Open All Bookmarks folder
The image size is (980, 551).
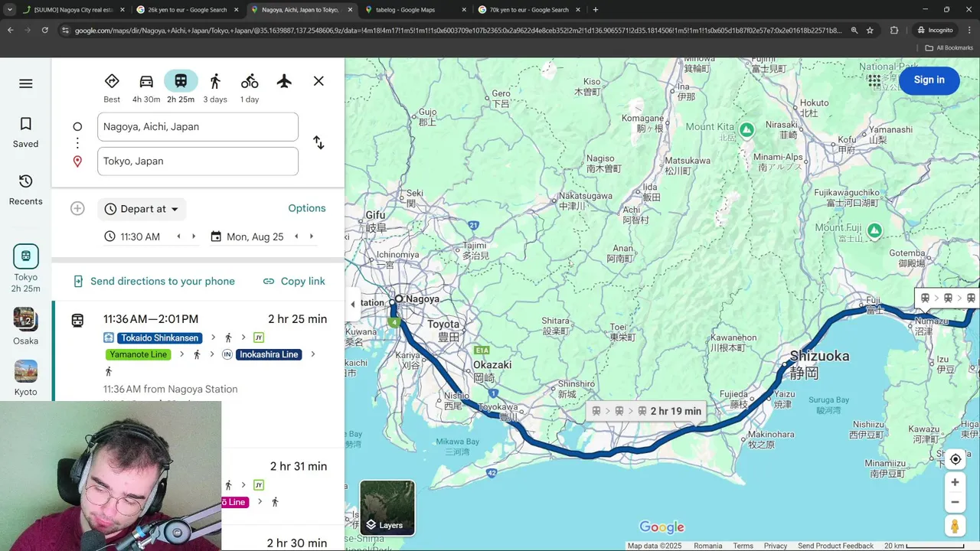point(949,47)
